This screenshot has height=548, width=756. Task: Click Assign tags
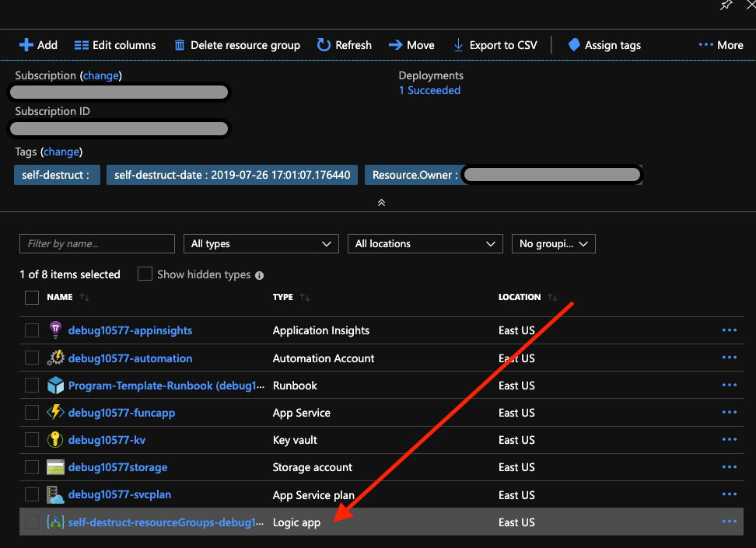(x=604, y=45)
